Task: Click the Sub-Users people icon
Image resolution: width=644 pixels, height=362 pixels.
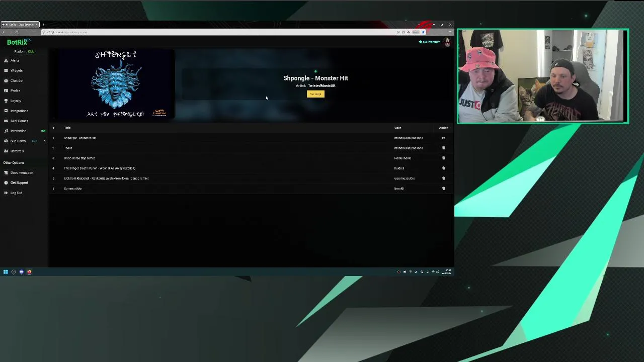Action: point(6,141)
